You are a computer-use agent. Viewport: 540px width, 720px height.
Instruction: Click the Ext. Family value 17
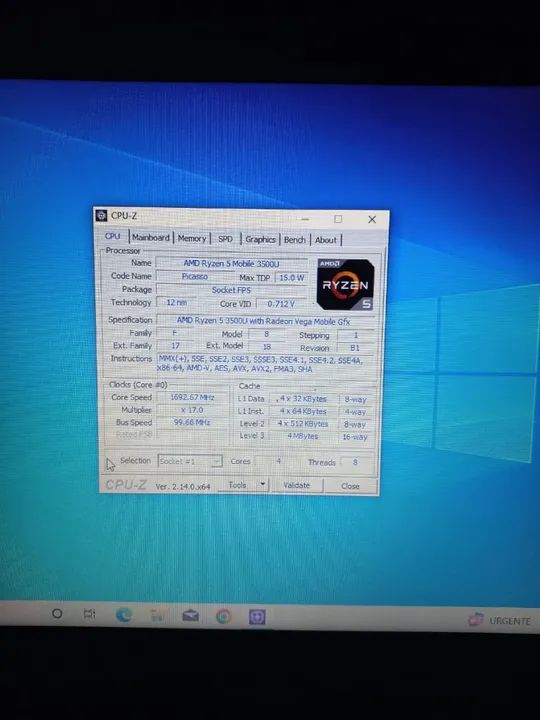tap(175, 345)
